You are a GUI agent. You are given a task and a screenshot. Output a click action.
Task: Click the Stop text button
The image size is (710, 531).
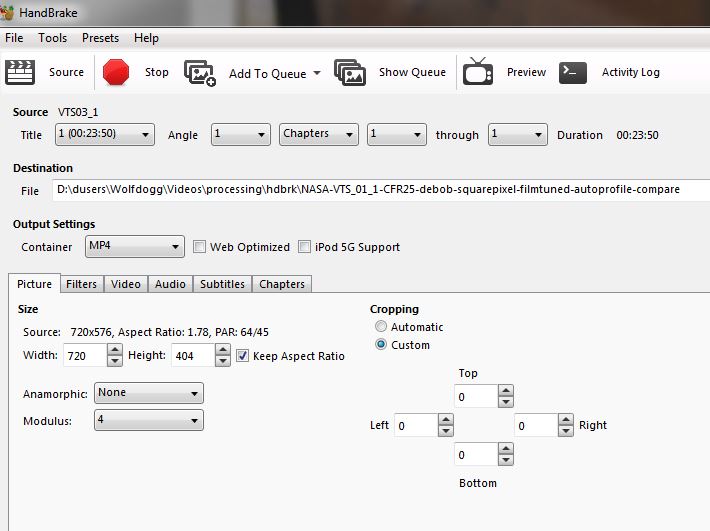click(157, 72)
